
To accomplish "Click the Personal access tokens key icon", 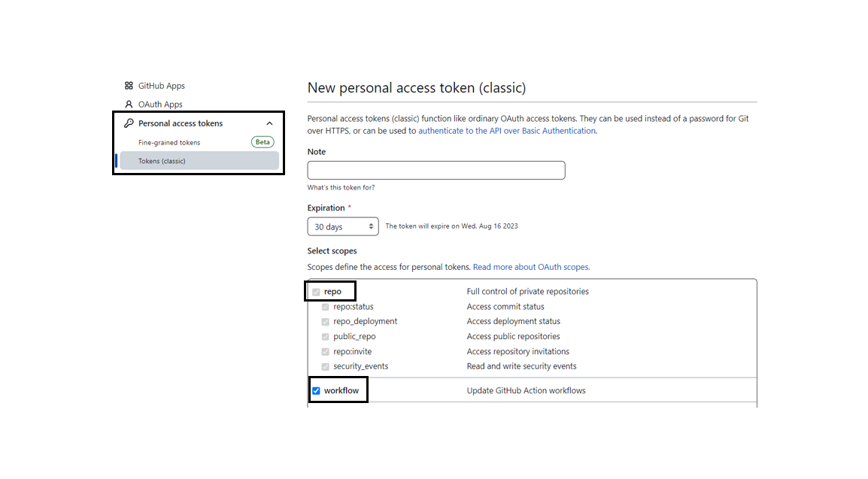I will [129, 123].
